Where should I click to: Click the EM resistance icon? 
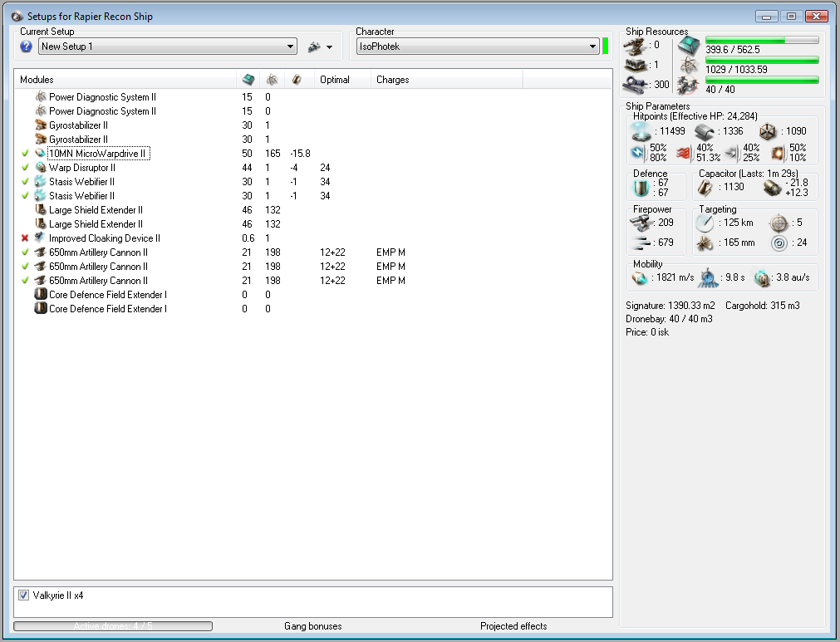pos(637,153)
